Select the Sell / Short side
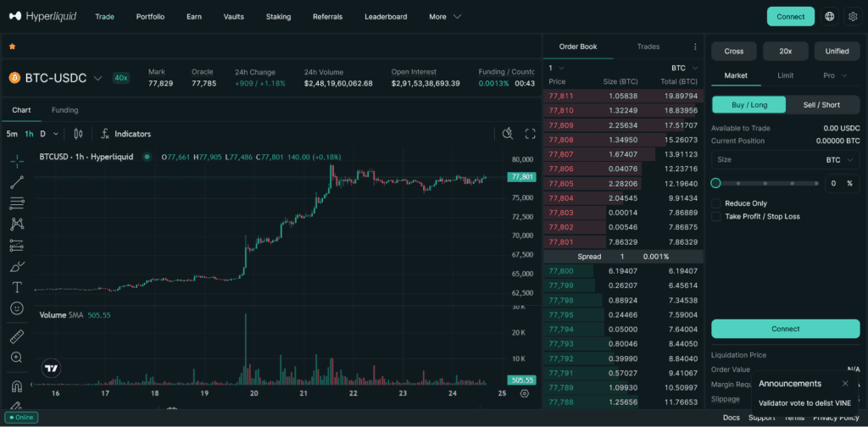 [821, 104]
